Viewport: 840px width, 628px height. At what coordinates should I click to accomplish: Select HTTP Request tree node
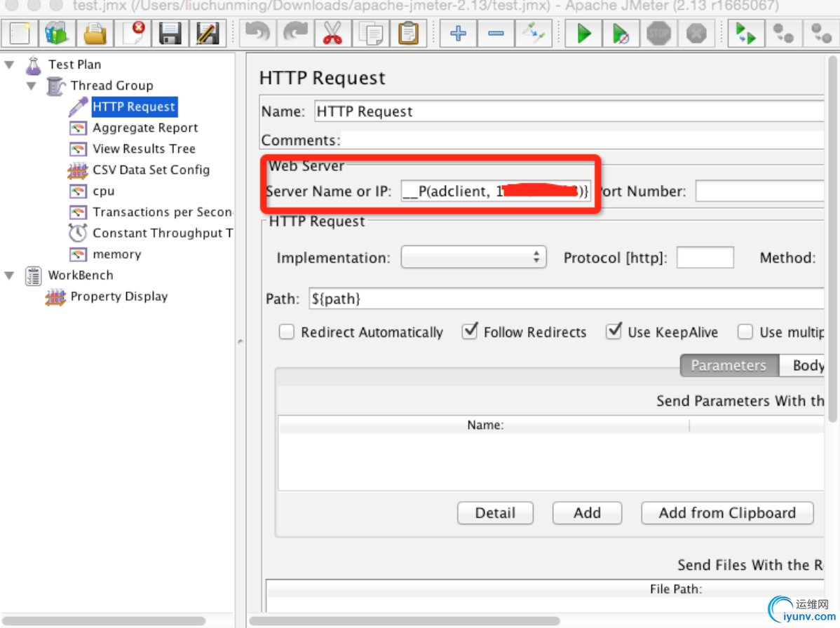pyautogui.click(x=134, y=107)
